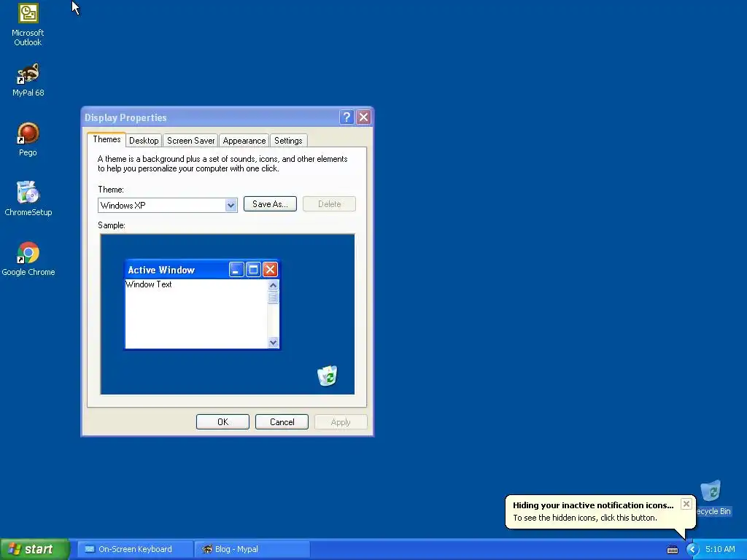Click the sample window scroll up arrow

(x=273, y=285)
